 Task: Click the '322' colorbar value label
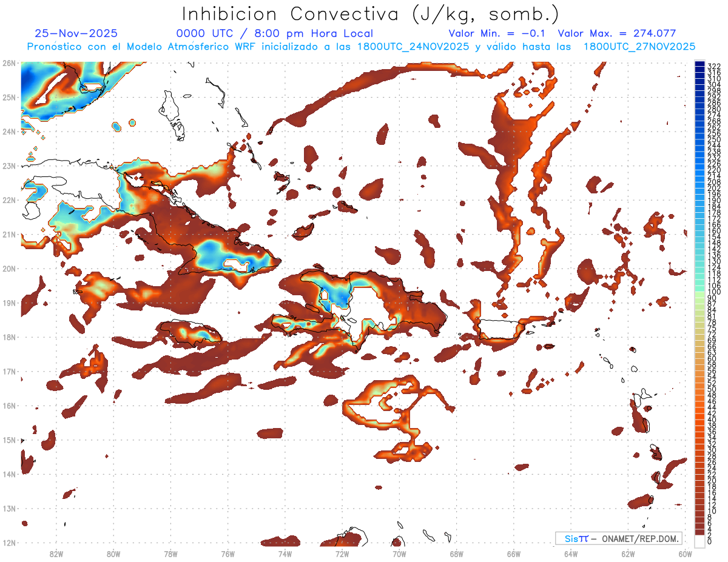click(714, 66)
